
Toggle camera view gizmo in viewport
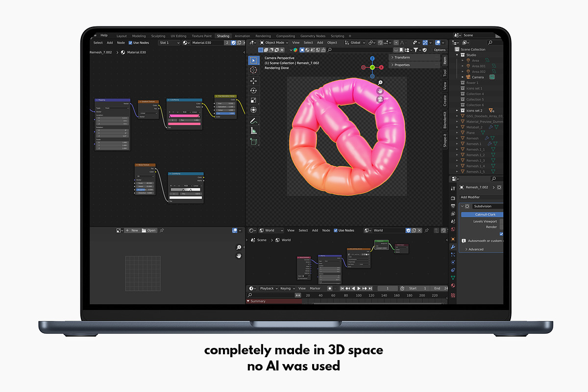point(380,99)
